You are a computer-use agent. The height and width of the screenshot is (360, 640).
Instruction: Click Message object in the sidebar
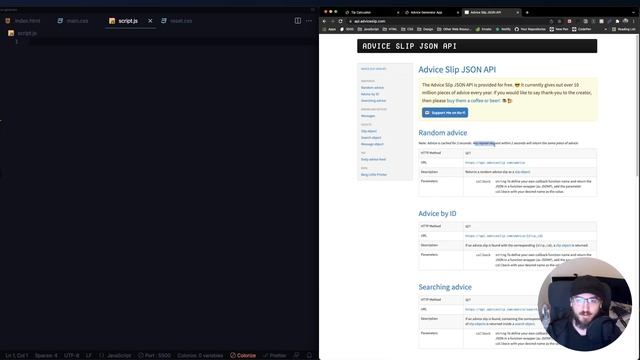pos(372,144)
